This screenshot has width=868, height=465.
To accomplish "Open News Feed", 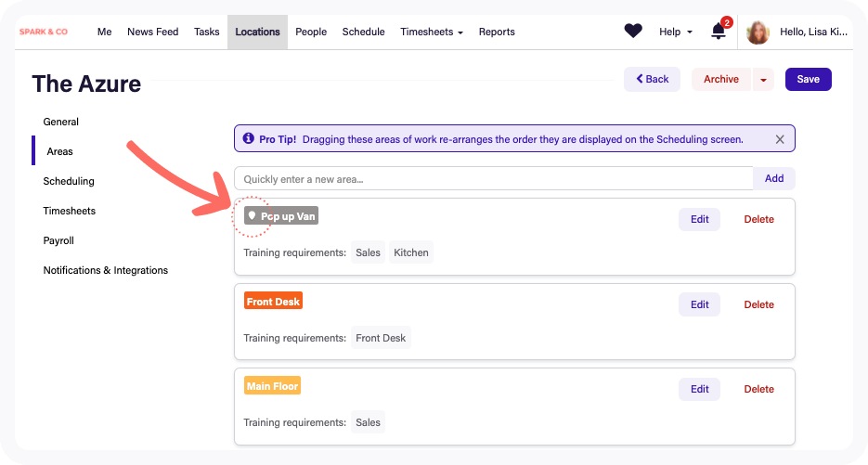I will point(153,32).
